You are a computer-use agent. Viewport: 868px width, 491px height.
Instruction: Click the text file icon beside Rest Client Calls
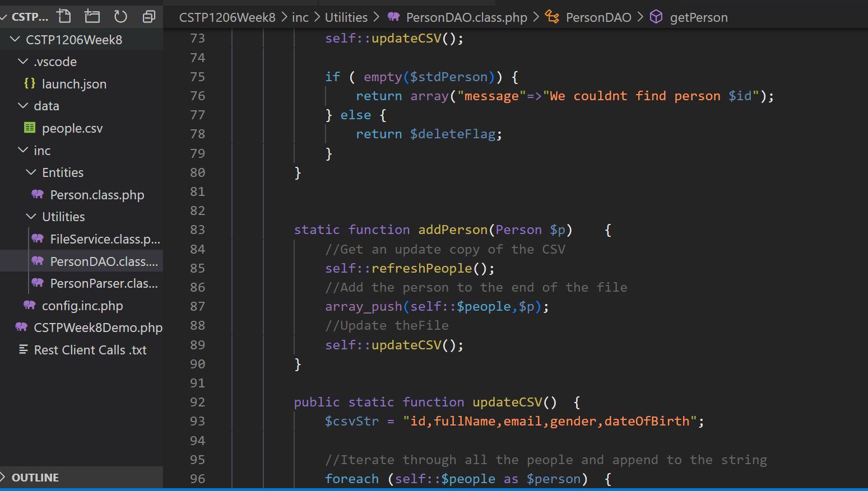point(24,349)
